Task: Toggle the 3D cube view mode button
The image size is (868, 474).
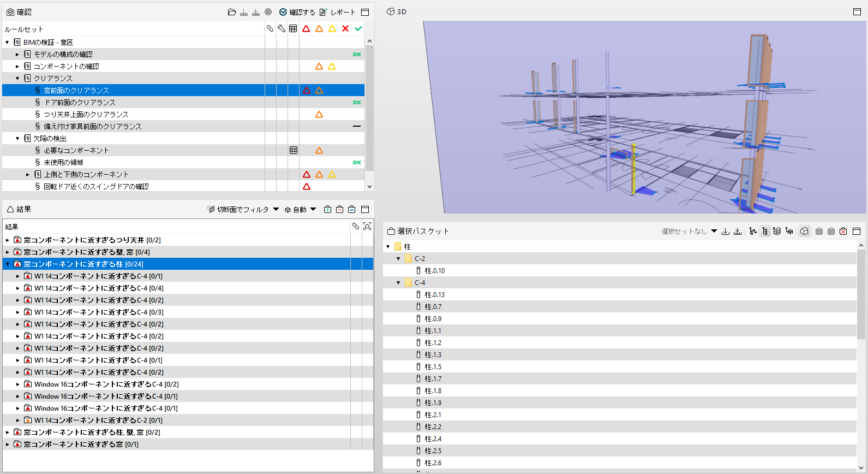Action: tap(804, 231)
